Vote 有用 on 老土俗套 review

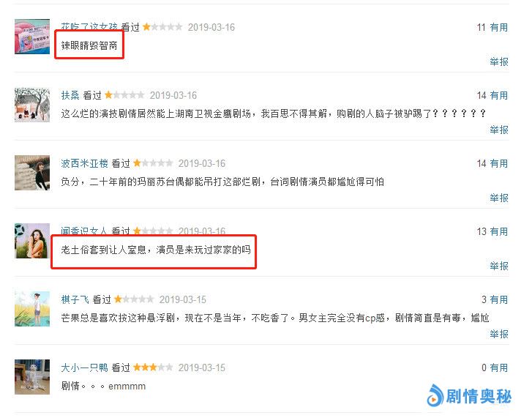tap(499, 232)
